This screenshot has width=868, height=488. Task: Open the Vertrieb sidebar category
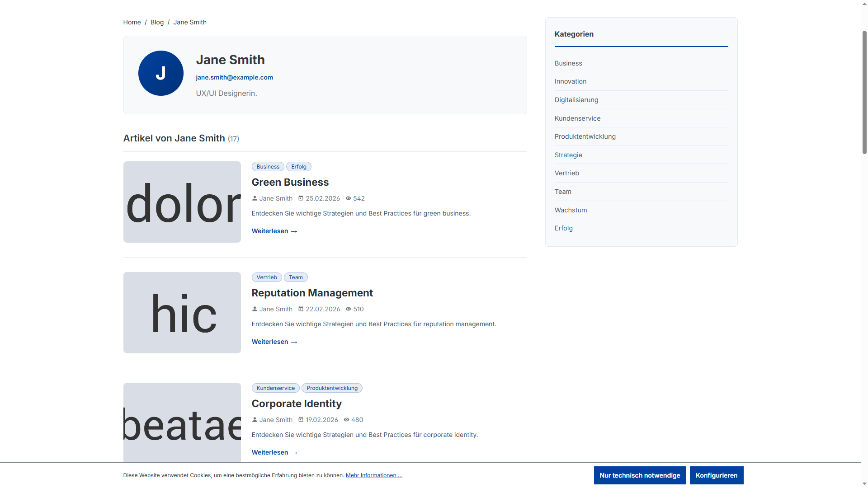[x=567, y=173]
